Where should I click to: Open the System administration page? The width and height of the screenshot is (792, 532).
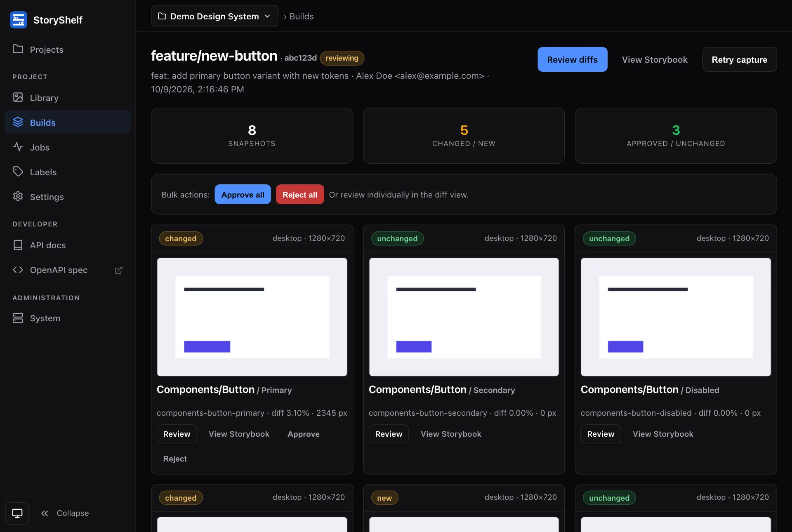click(68, 318)
